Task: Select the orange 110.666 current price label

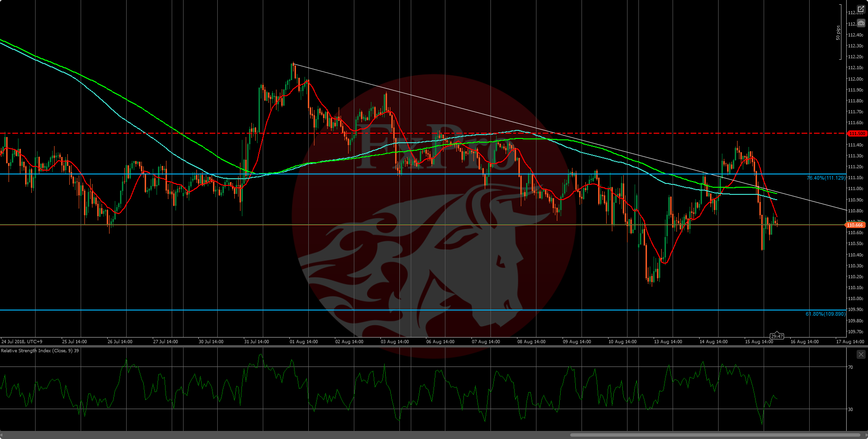Action: 856,225
